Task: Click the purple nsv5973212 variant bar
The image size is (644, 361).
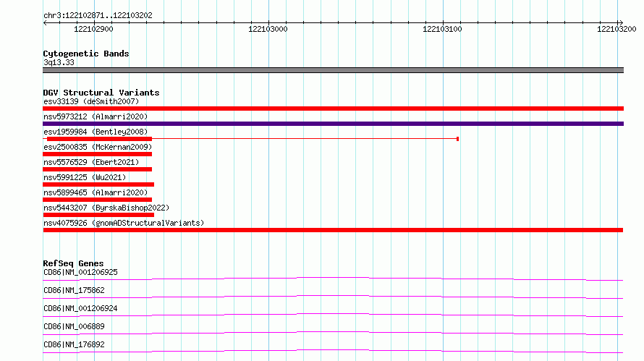Action: 333,124
